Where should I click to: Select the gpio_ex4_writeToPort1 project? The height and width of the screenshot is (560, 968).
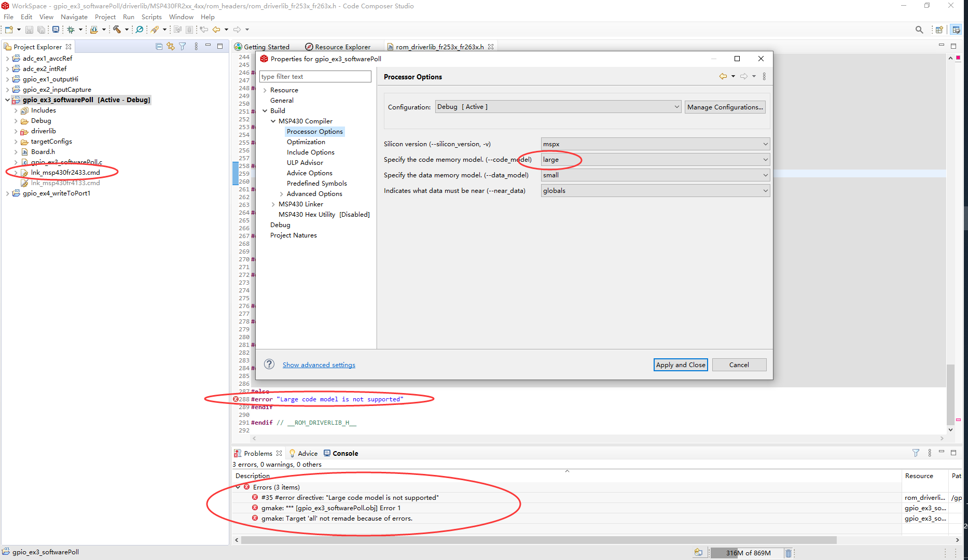coord(57,193)
